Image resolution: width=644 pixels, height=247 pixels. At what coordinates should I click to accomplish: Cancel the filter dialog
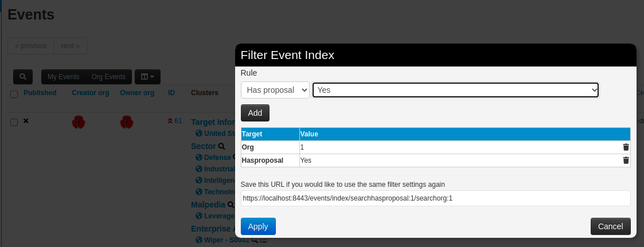pos(610,226)
